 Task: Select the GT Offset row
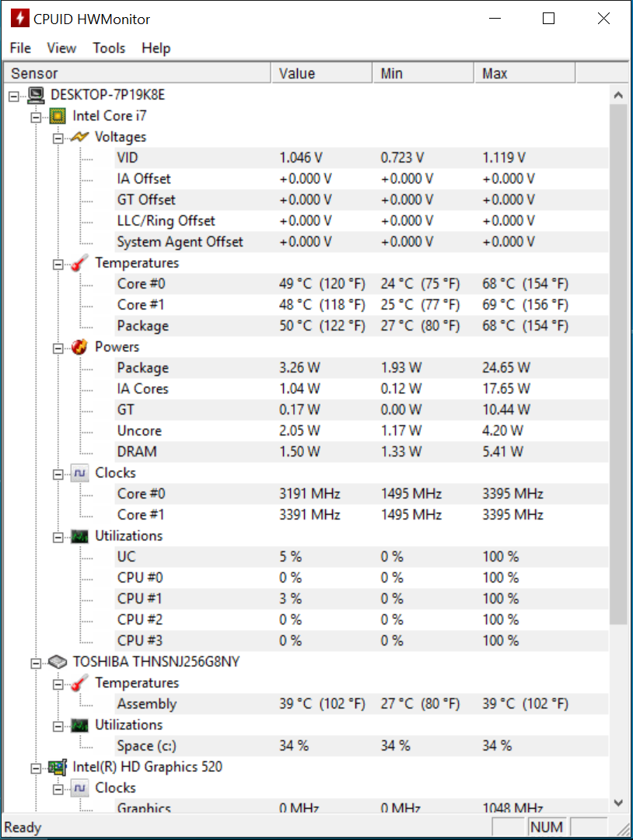pos(362,200)
